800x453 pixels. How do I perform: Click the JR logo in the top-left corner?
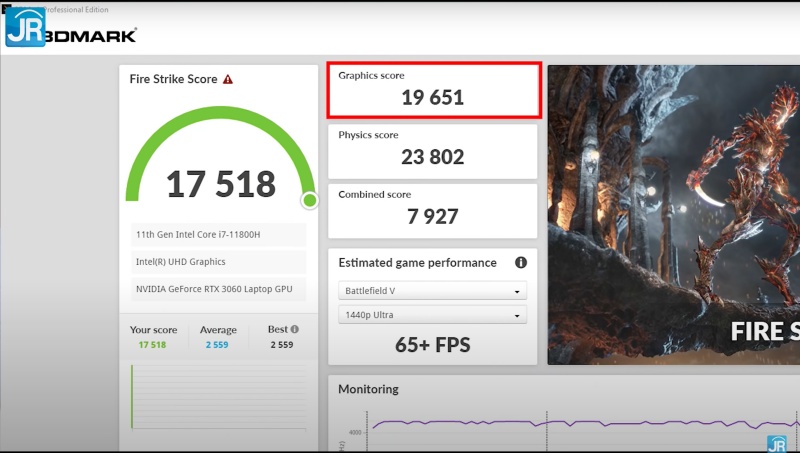click(x=24, y=26)
